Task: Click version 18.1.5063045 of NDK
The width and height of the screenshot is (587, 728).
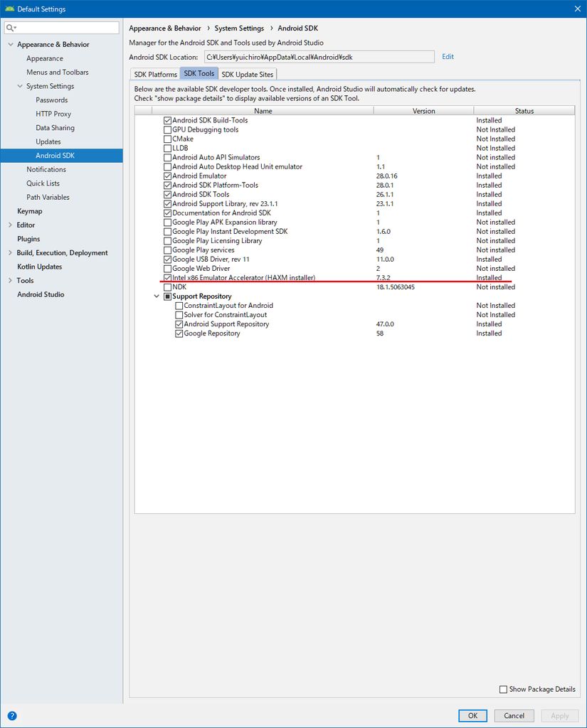Action: pos(395,287)
